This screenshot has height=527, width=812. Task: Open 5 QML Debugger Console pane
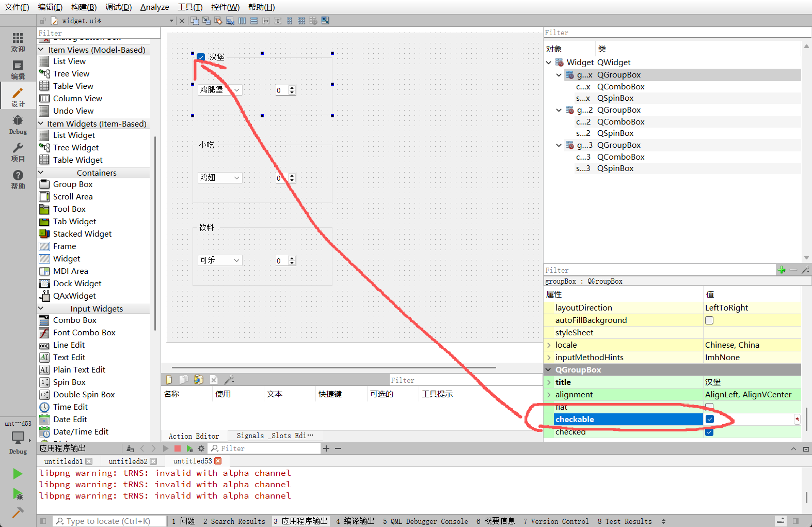pos(425,521)
